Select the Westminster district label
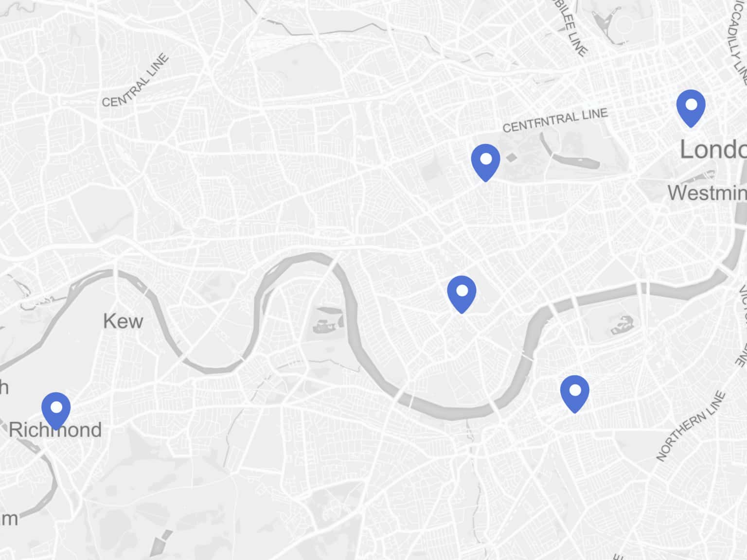Screen dimensions: 747x560 point(707,193)
